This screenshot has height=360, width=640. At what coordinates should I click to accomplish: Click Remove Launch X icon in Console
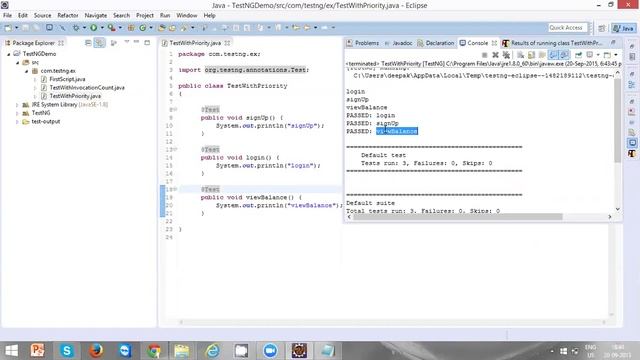pyautogui.click(x=495, y=55)
